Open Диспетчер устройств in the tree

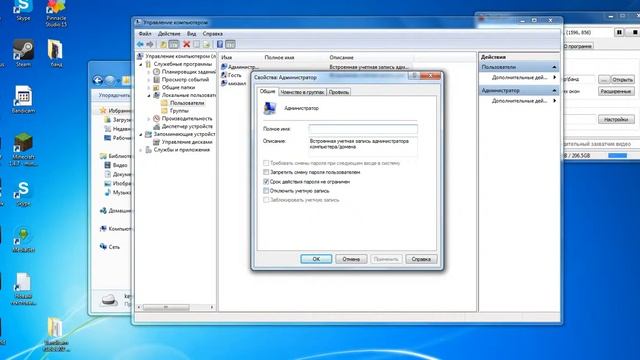[x=183, y=126]
